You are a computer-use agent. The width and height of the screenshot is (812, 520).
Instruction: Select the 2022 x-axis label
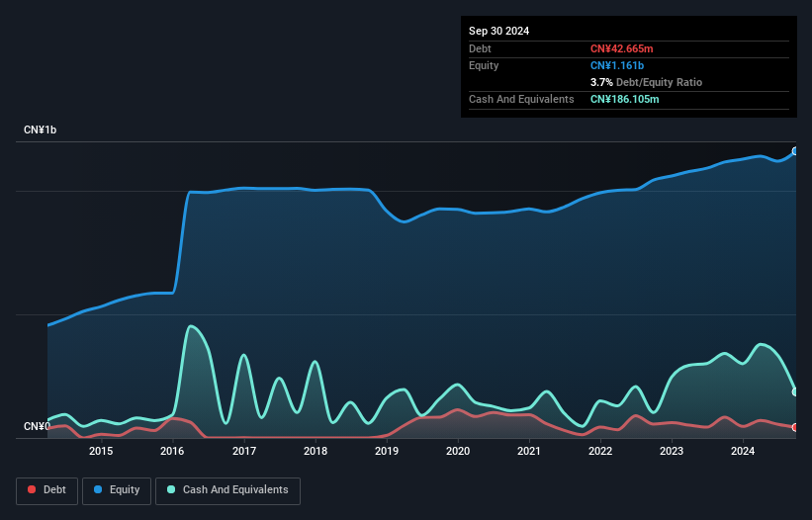point(600,452)
